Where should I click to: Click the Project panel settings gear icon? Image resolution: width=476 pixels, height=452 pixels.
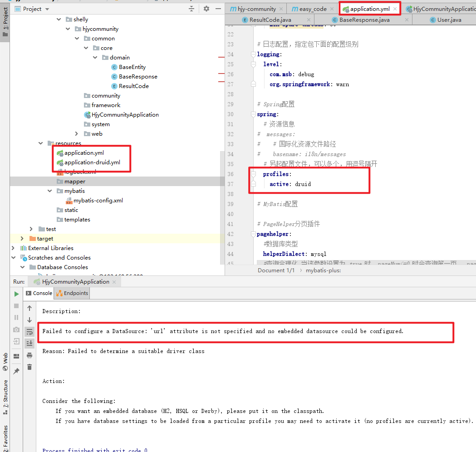[206, 9]
